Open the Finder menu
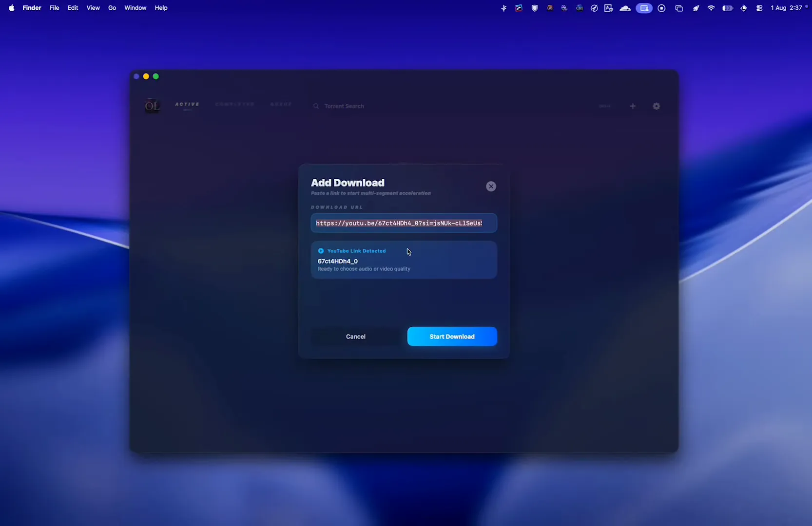 (32, 8)
